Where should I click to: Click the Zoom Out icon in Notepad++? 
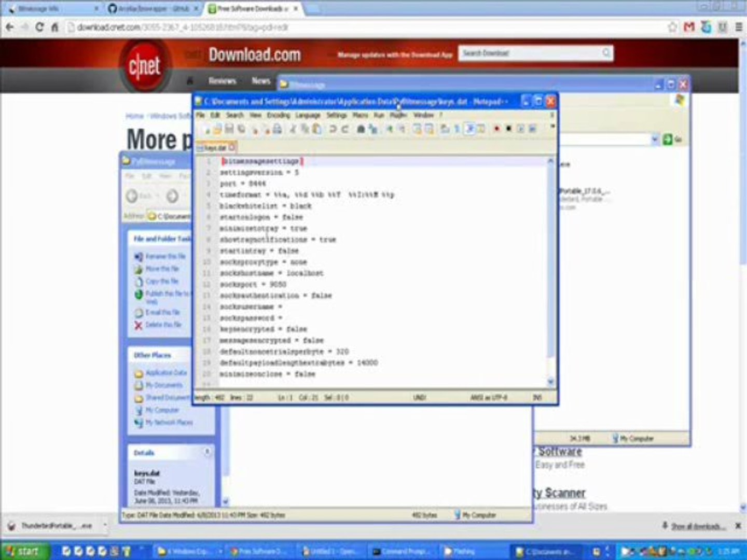pyautogui.click(x=402, y=129)
